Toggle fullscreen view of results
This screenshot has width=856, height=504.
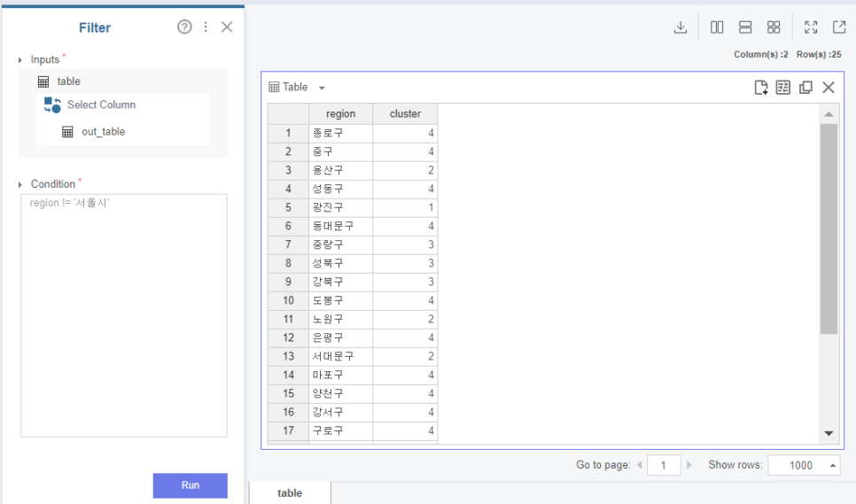[811, 27]
